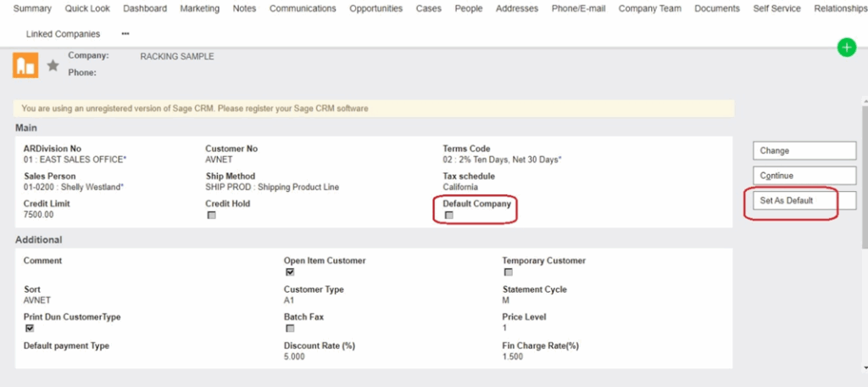Viewport: 868px width, 387px height.
Task: Toggle the Default Company checkbox
Action: coord(449,216)
